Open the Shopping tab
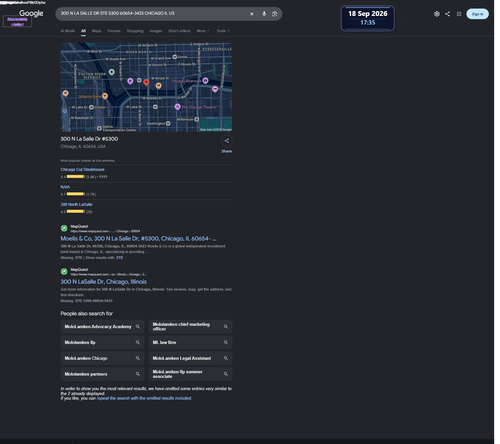The width and height of the screenshot is (500, 444). pyautogui.click(x=135, y=31)
